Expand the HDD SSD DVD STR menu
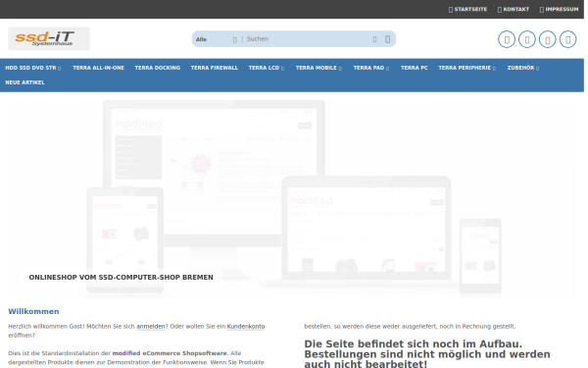 [x=33, y=68]
